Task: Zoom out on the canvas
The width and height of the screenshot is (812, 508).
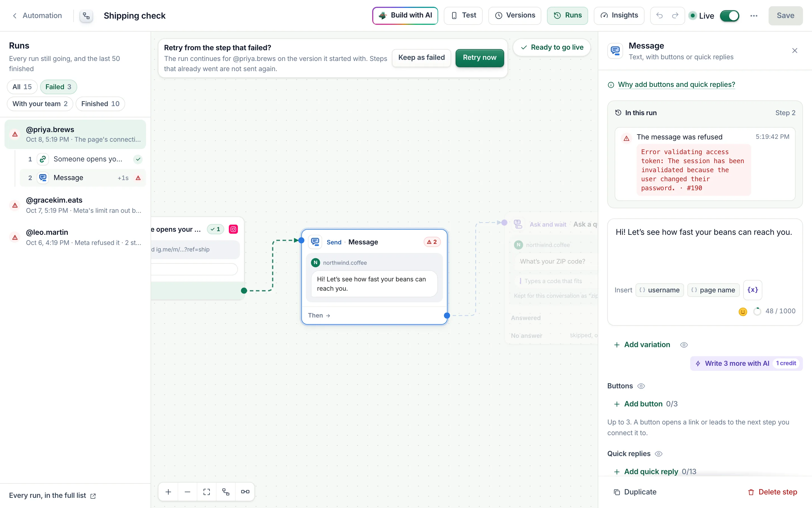Action: [x=187, y=492]
